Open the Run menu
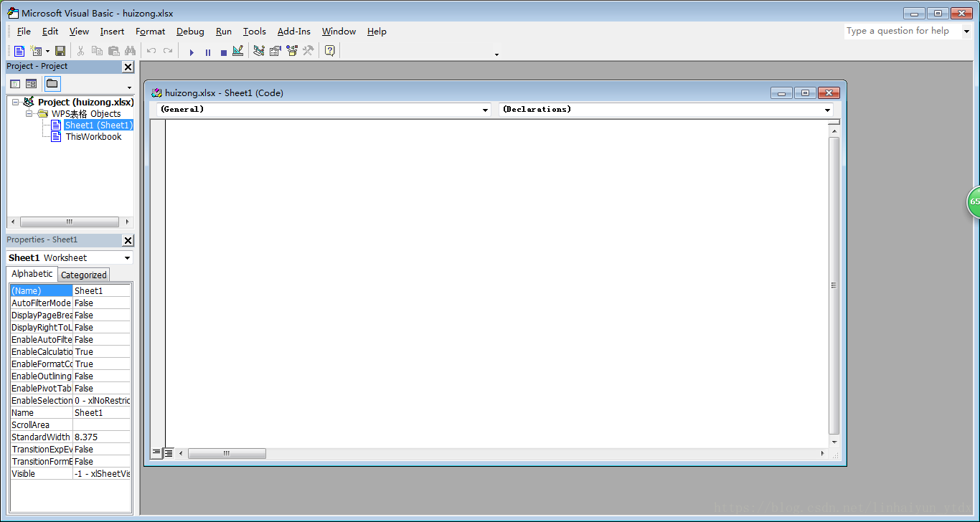The image size is (980, 522). tap(224, 32)
